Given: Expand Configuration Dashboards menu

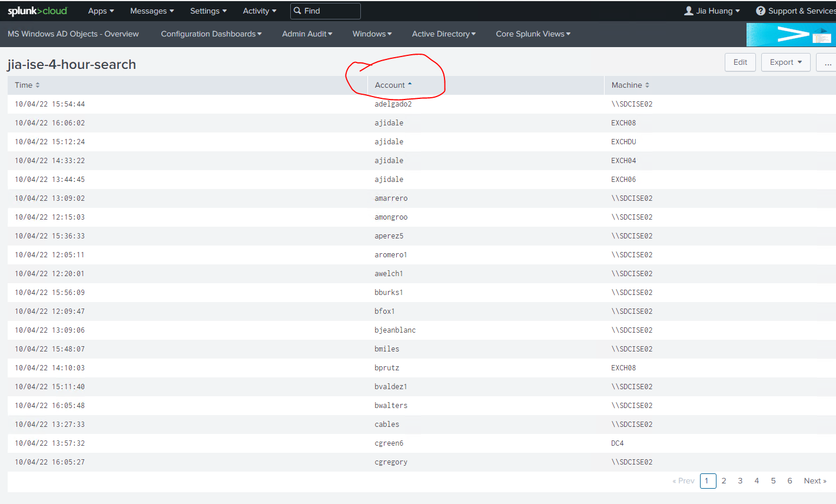Looking at the screenshot, I should coord(211,34).
